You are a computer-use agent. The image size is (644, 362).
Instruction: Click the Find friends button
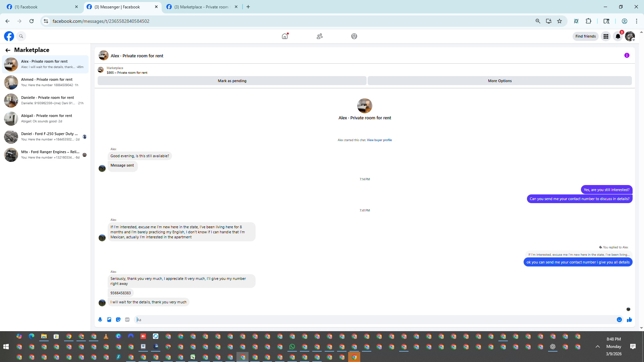(585, 36)
